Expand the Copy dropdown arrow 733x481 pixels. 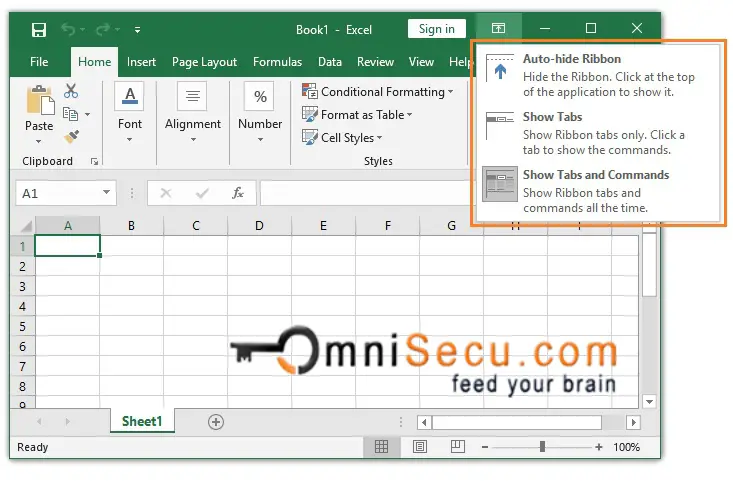tap(87, 114)
